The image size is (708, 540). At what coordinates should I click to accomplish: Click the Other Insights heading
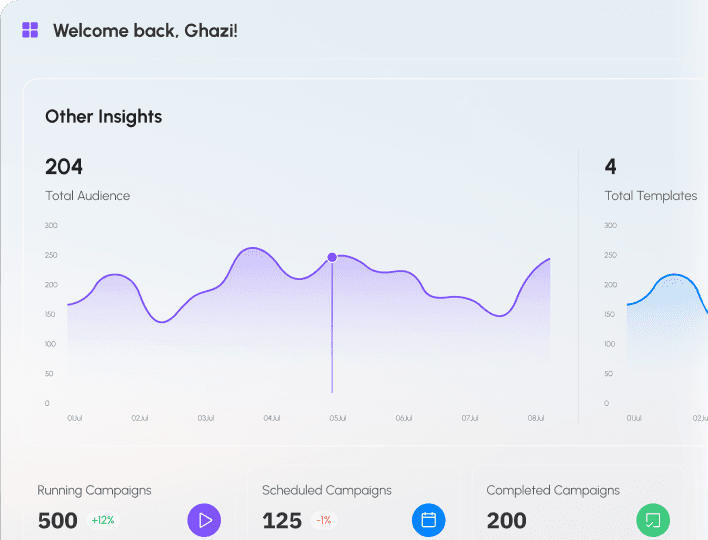click(103, 117)
